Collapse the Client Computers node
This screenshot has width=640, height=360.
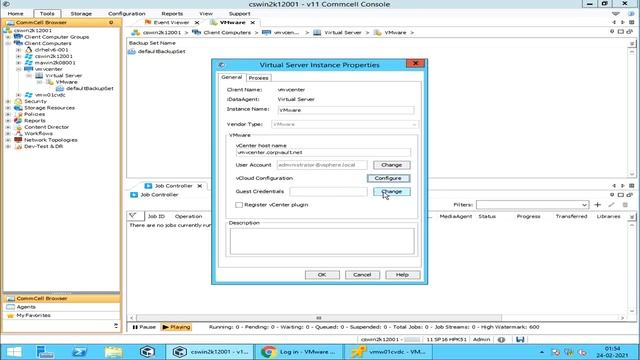(x=8, y=43)
